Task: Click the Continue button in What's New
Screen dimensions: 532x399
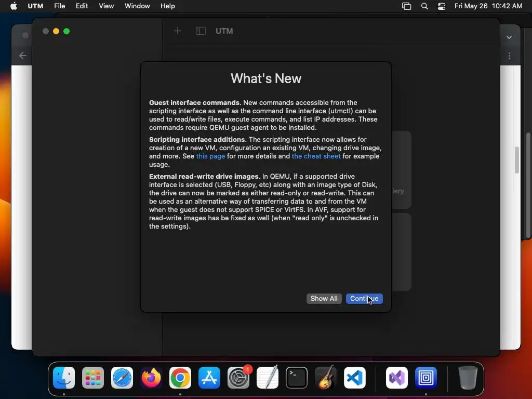Action: click(x=364, y=299)
